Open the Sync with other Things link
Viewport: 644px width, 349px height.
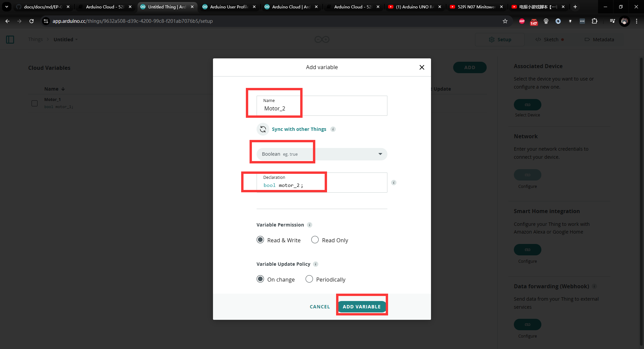click(x=299, y=129)
